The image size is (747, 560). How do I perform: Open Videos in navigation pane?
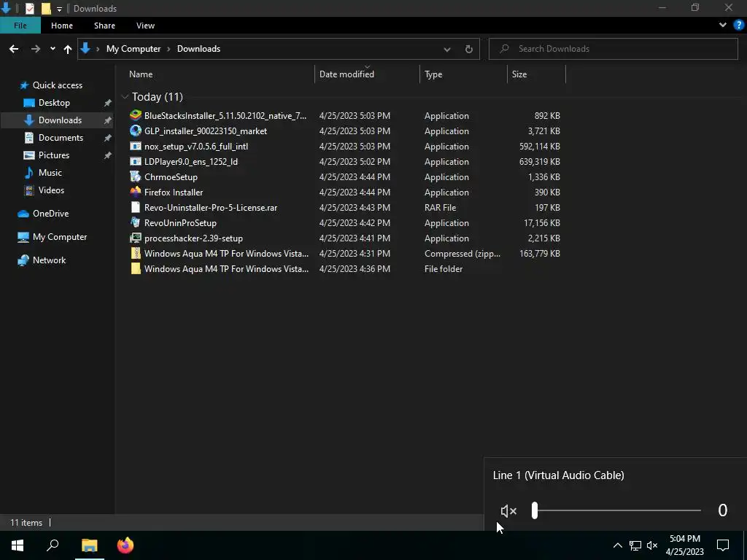[51, 190]
